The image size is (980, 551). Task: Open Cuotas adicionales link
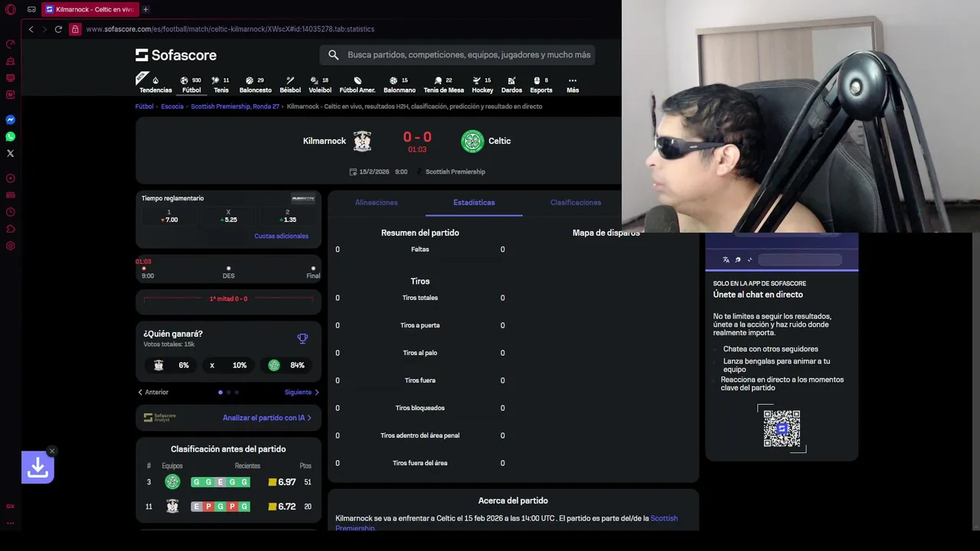281,236
